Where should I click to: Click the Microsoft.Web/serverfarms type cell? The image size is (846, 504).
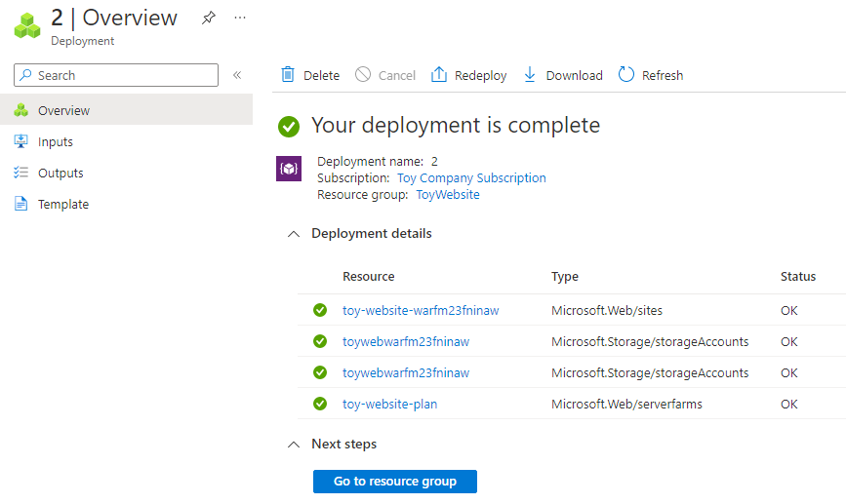(x=627, y=405)
